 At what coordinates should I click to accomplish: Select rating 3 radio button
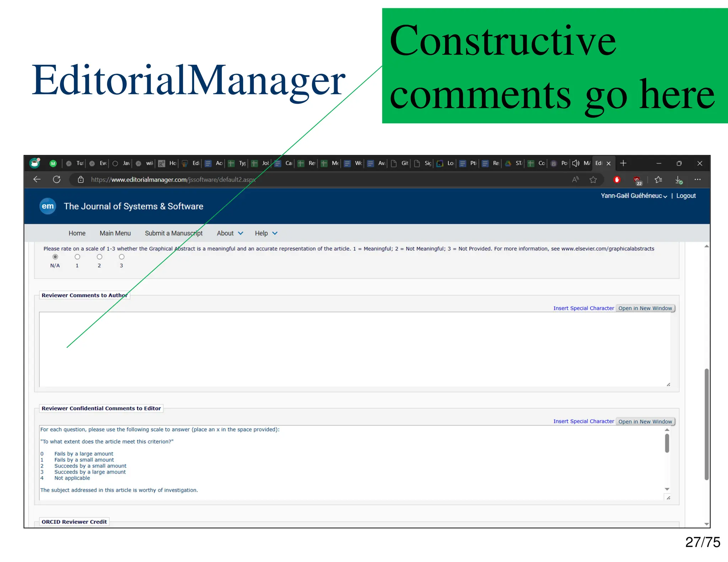point(122,256)
